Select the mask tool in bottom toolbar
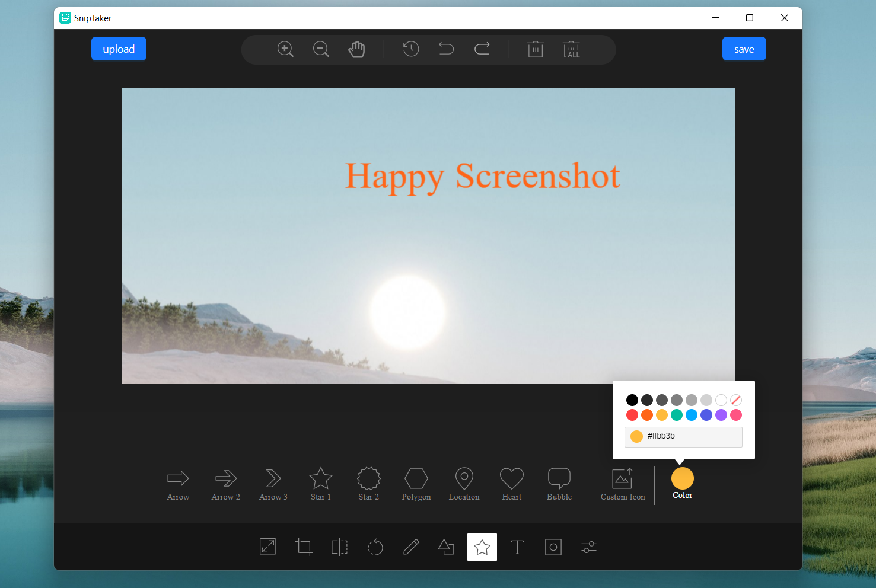The width and height of the screenshot is (876, 588). coord(553,547)
